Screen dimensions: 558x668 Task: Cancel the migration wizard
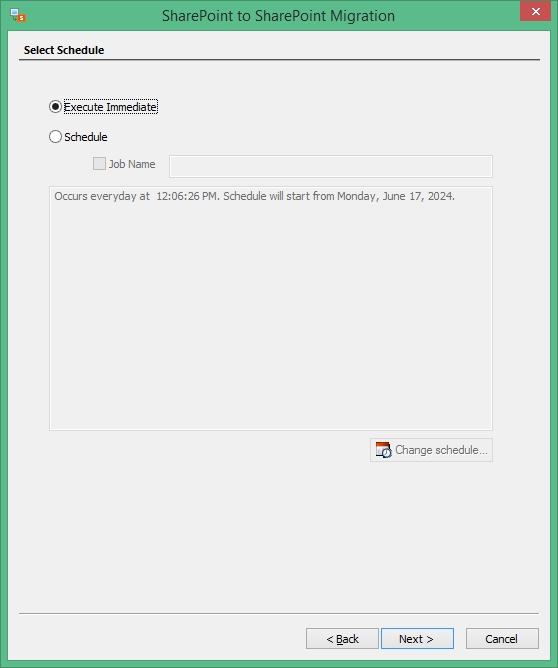coord(502,639)
